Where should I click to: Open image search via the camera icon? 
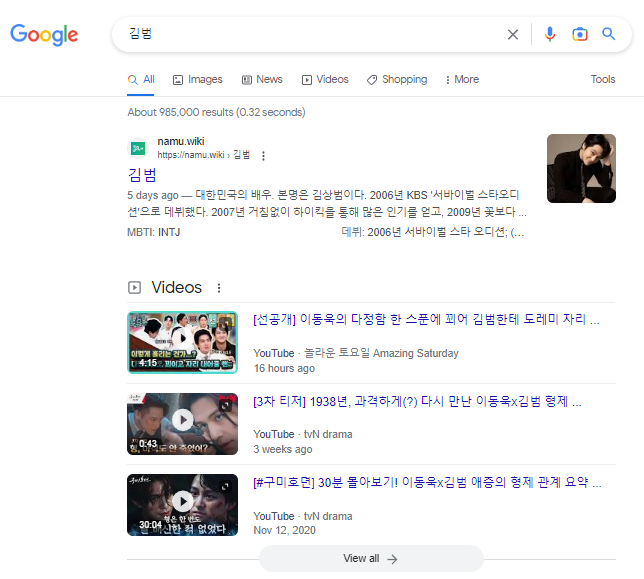tap(580, 34)
